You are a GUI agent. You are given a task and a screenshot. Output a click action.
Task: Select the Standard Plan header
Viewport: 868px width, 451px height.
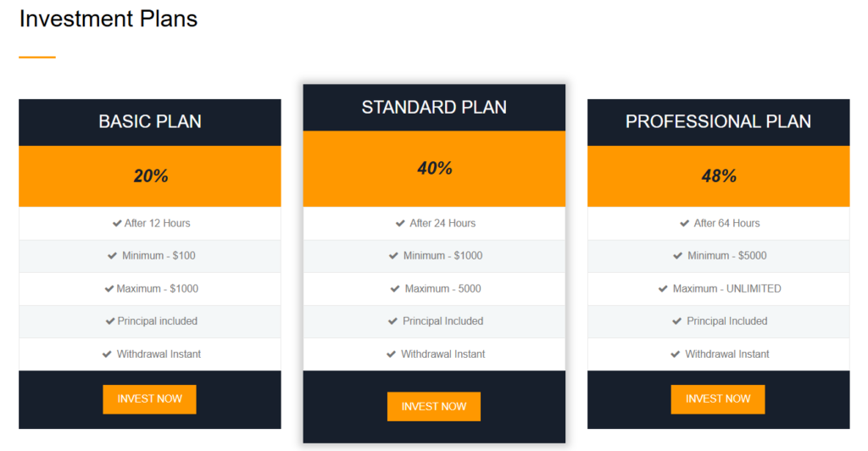click(x=434, y=108)
